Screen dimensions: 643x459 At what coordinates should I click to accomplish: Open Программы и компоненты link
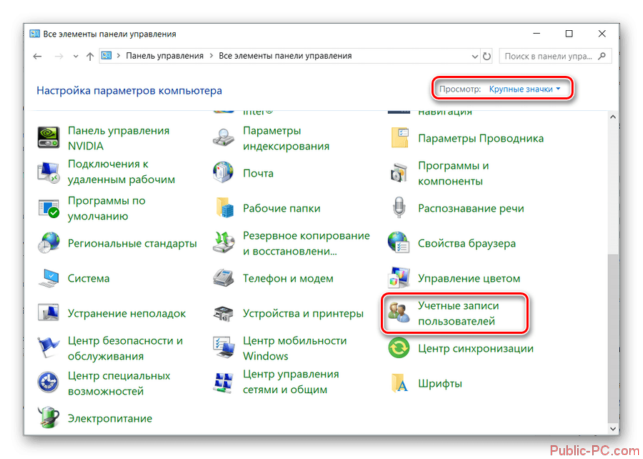tap(454, 173)
